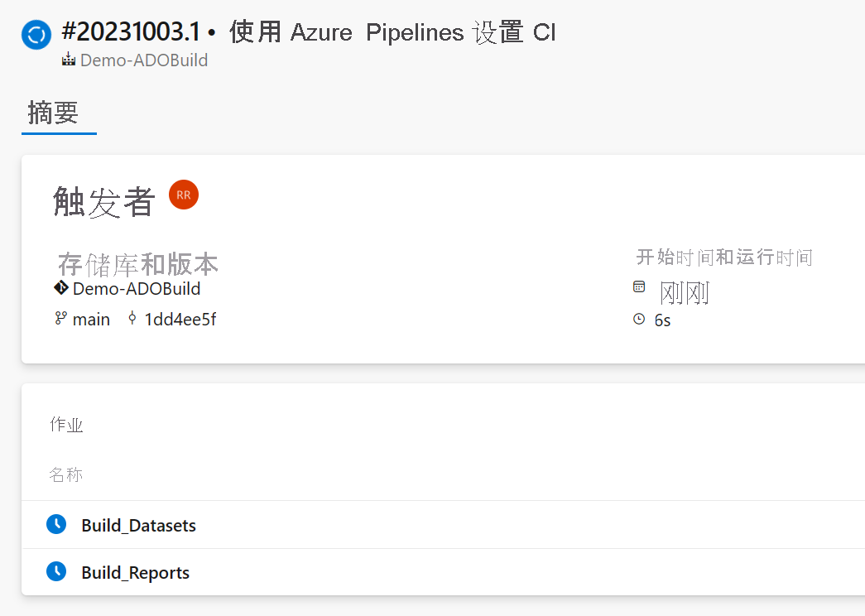Click the 作业 section heading
Image resolution: width=865 pixels, height=616 pixels.
click(66, 425)
